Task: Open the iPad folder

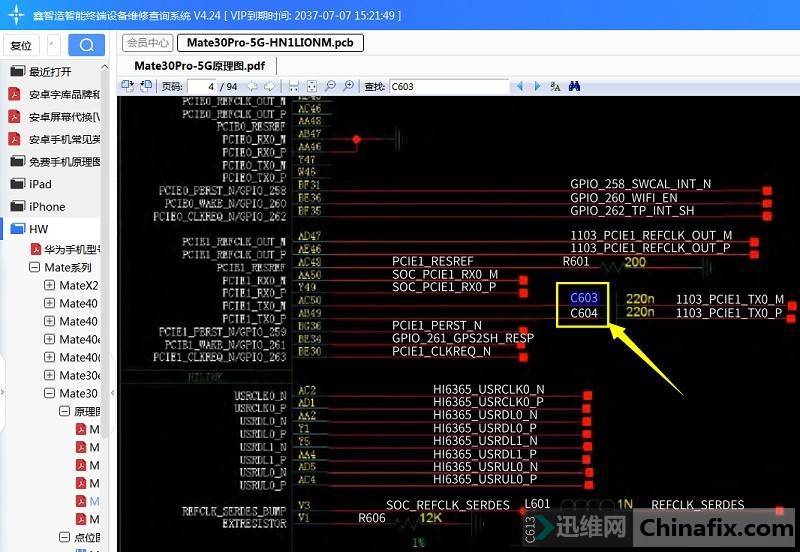Action: (40, 184)
